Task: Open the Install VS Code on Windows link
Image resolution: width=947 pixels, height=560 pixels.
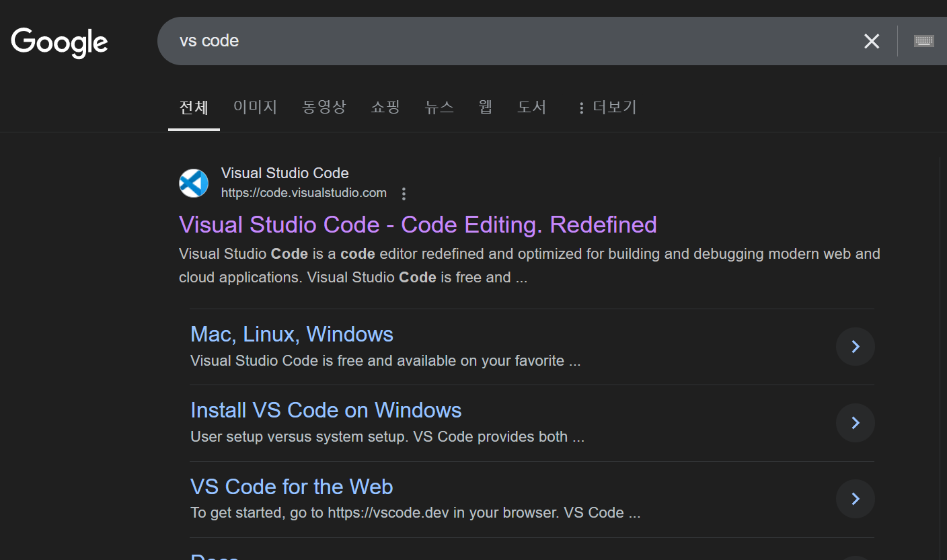Action: pos(326,410)
